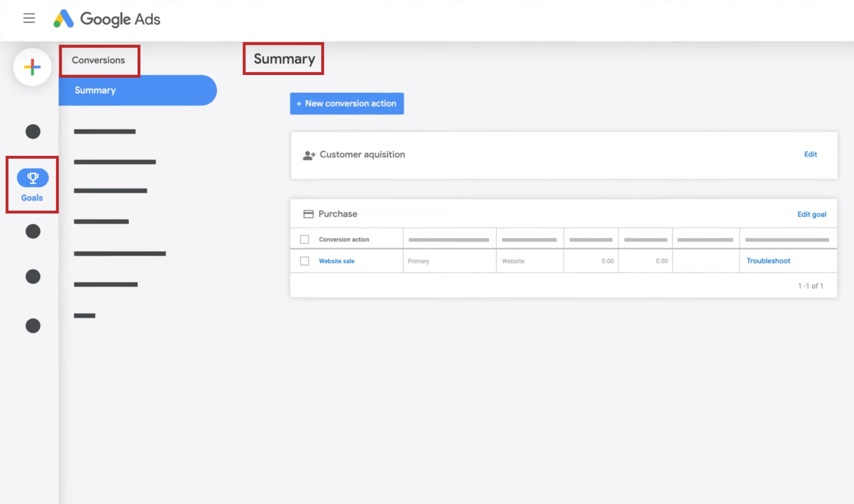Screen dimensions: 854x504
Task: Click the Conversions section heading
Action: [x=98, y=60]
